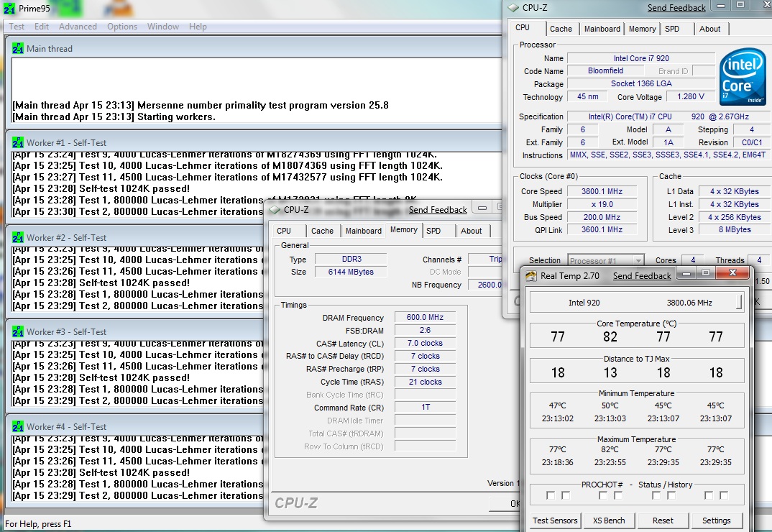Viewport: 772px width, 532px height.
Task: Switch to Cache tab in CPU-Z memory window
Action: coord(323,231)
